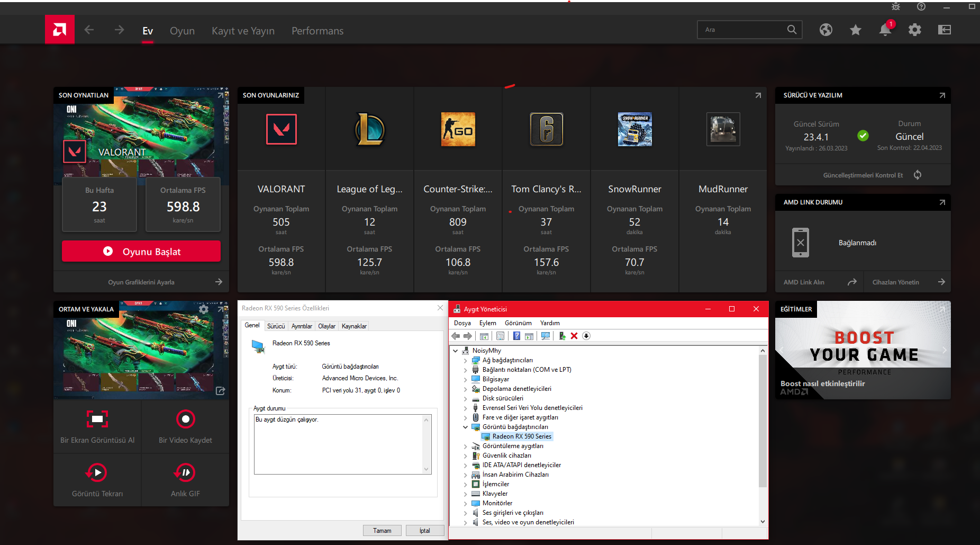Expand Monitörler node
The height and width of the screenshot is (545, 980).
[465, 503]
